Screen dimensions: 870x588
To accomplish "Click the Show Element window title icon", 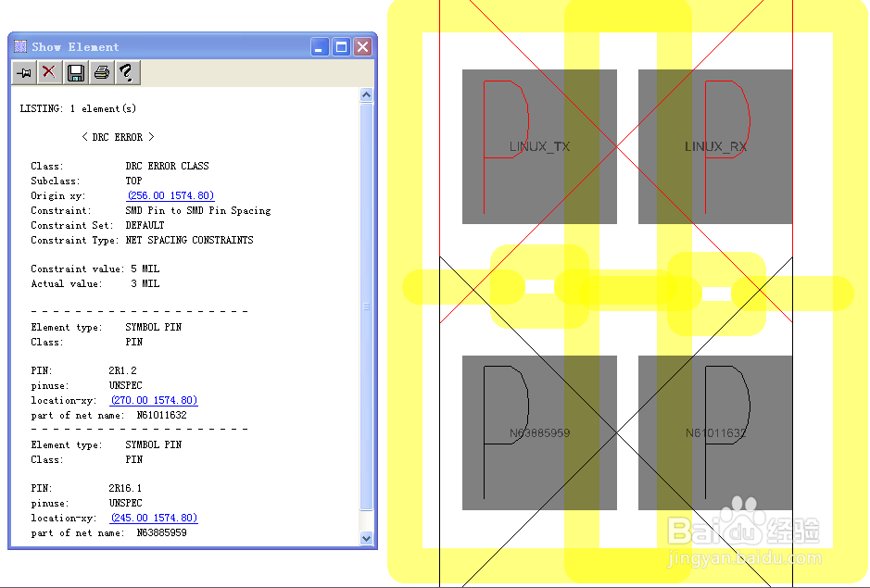I will (20, 46).
